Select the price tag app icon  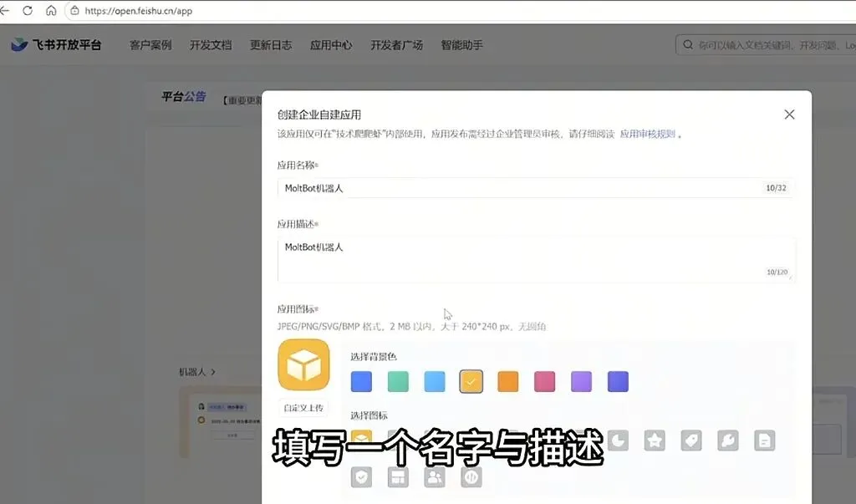click(x=691, y=440)
